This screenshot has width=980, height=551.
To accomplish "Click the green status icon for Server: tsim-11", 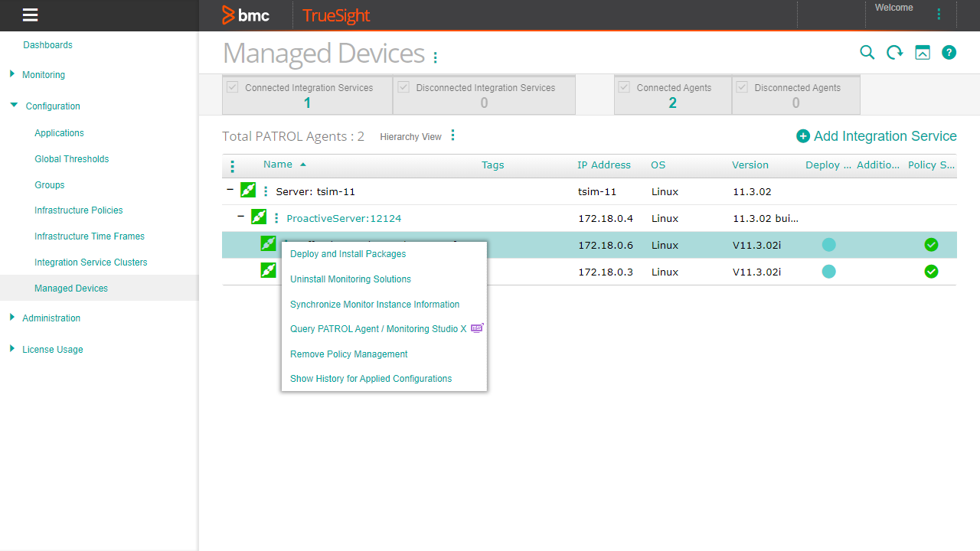I will coord(248,191).
